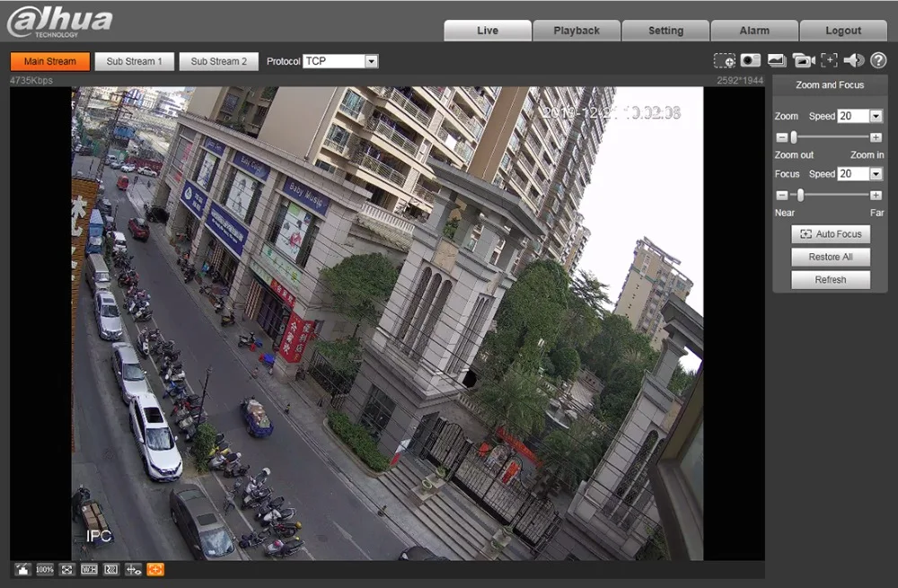Viewport: 898px width, 588px height.
Task: Switch to Sub Stream 2
Action: tap(219, 61)
